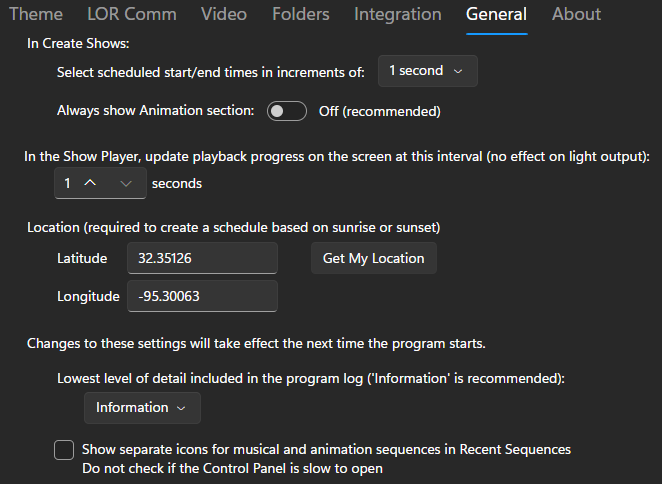Screen dimensions: 662x484
Task: Expand the Information log level dropdown
Action: tap(142, 408)
